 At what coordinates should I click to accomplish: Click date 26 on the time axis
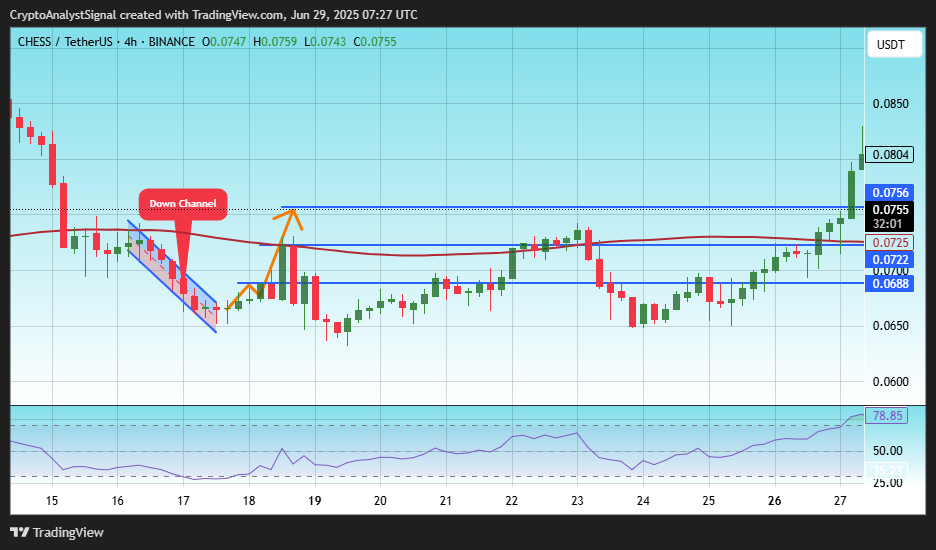click(774, 501)
